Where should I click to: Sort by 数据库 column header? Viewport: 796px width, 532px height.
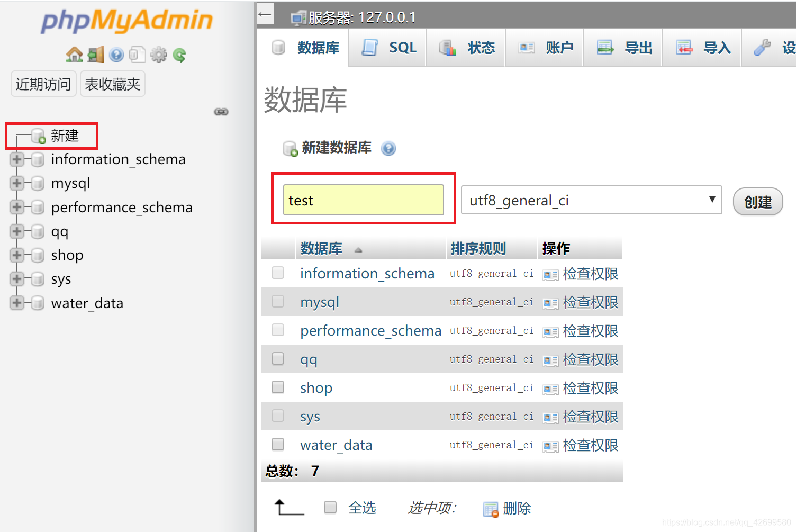[x=321, y=249]
